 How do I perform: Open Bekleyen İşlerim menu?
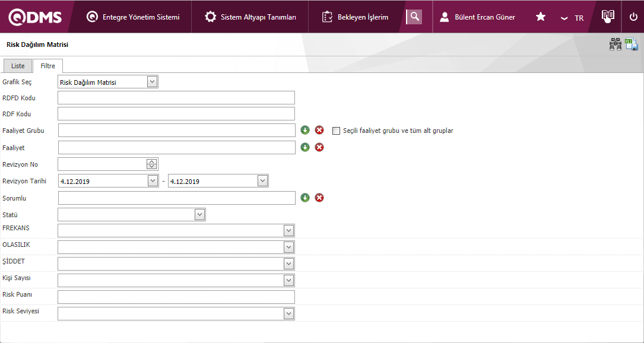pos(356,17)
